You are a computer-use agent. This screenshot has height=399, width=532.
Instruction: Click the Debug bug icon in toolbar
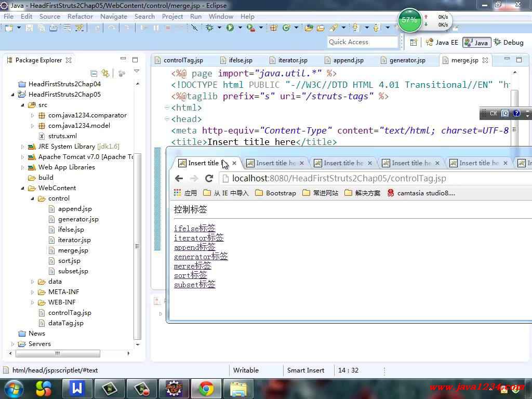(210, 28)
